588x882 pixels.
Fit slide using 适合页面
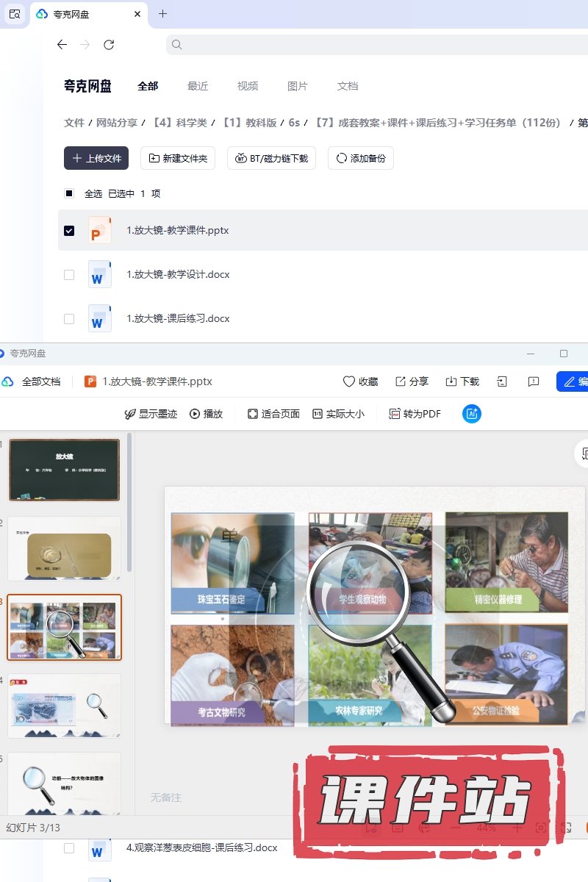click(x=273, y=414)
